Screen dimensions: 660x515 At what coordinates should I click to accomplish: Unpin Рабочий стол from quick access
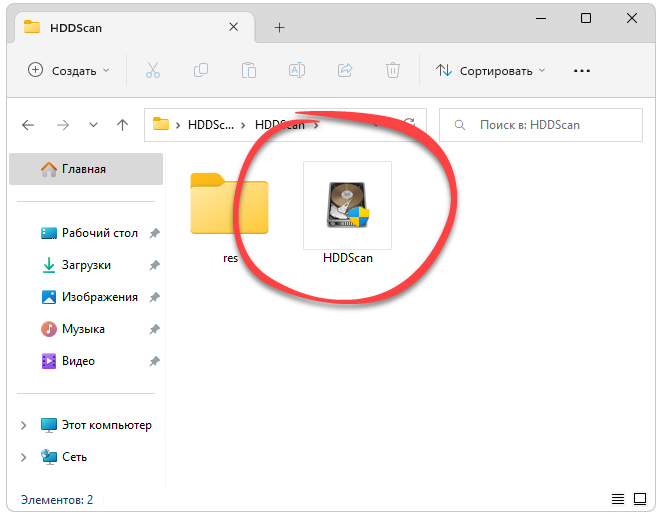click(154, 233)
